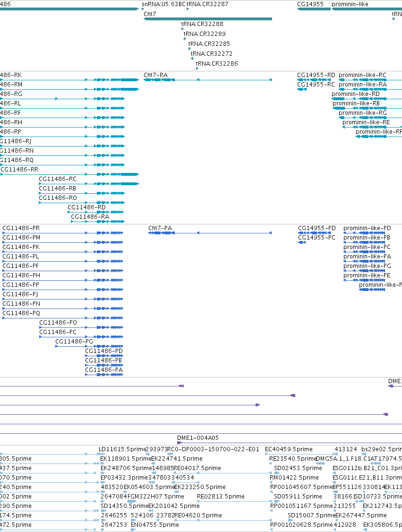This screenshot has height=532, width=402.
Task: Click the CG11486-RC transcript label
Action: (x=57, y=179)
